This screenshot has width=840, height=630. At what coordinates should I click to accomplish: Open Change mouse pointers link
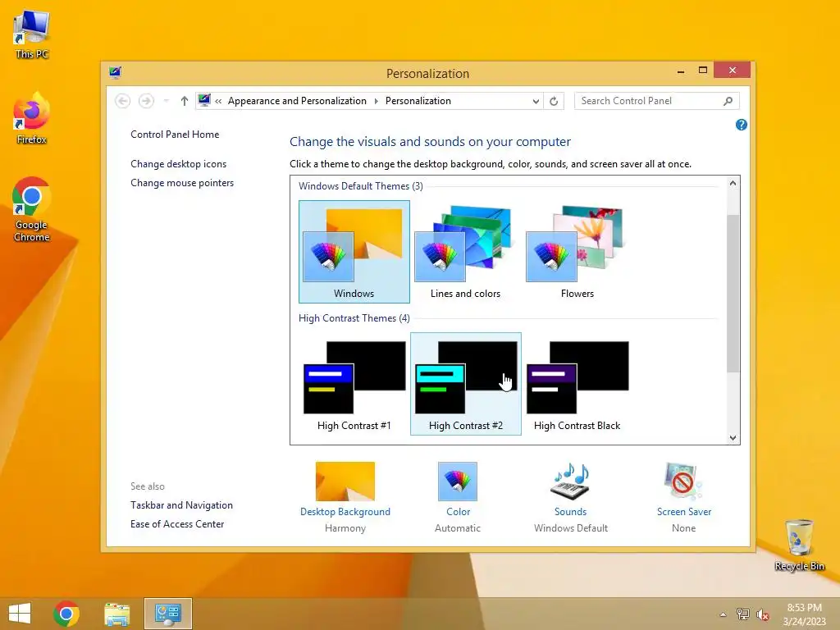[x=182, y=183]
